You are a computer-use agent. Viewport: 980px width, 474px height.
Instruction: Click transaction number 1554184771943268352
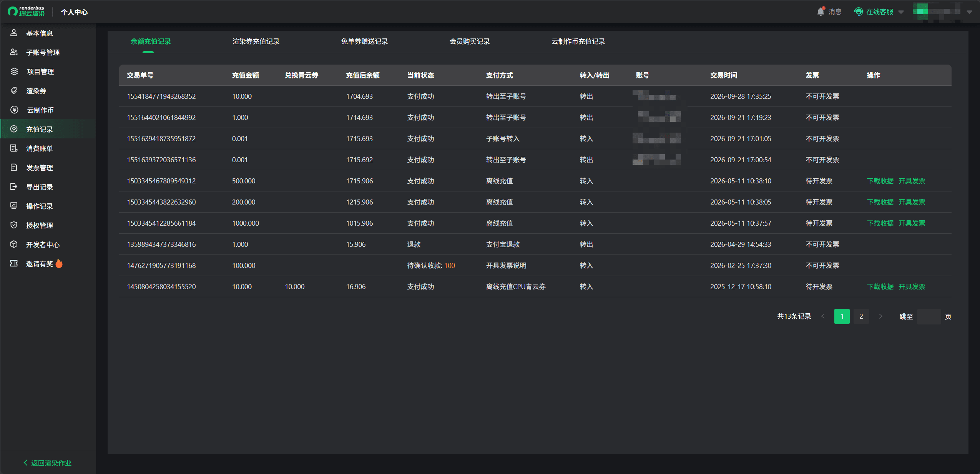[x=161, y=96]
